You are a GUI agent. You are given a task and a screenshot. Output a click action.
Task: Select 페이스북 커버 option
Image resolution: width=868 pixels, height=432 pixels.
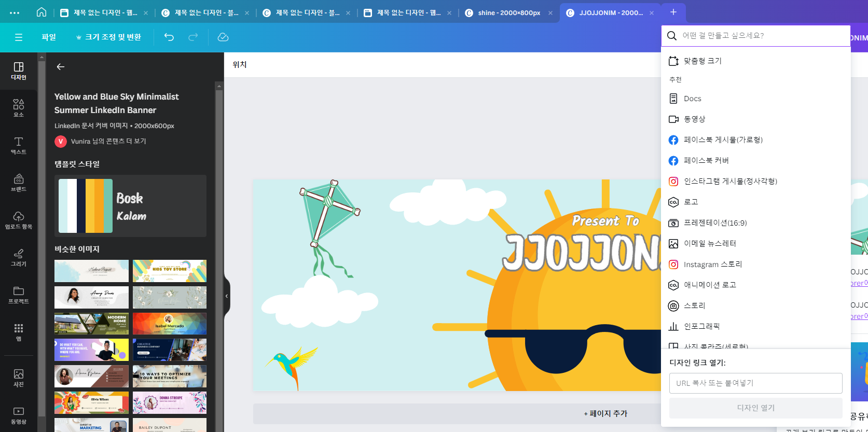click(756, 160)
